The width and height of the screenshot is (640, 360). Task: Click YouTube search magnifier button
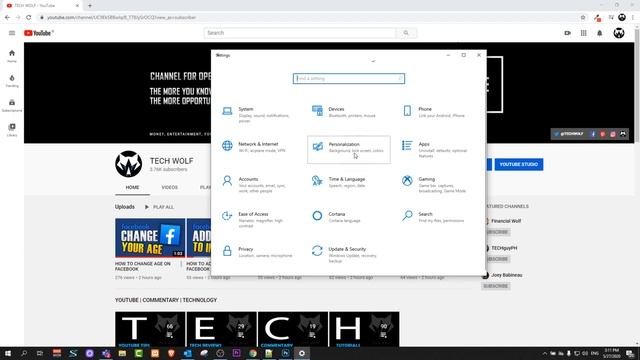(x=406, y=33)
